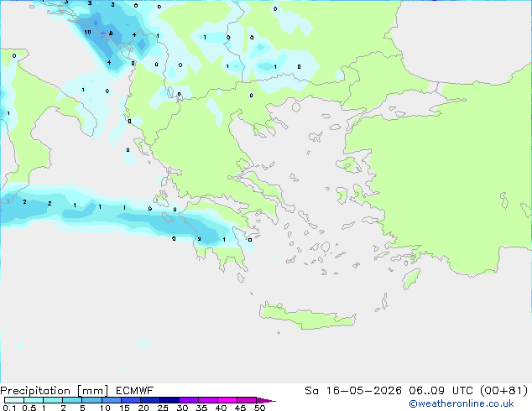532x411 pixels.
Task: Click the '06..09 UTC' time text
Action: point(441,391)
